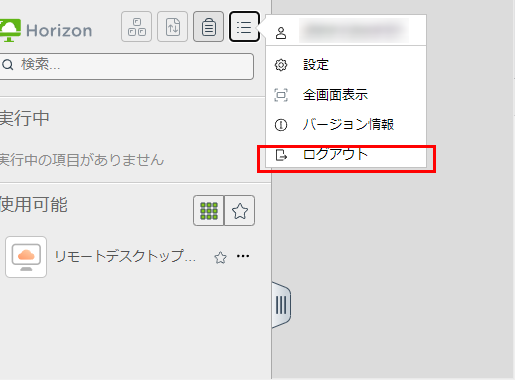The image size is (515, 380).
Task: Click the Horizon logo
Action: 46,30
